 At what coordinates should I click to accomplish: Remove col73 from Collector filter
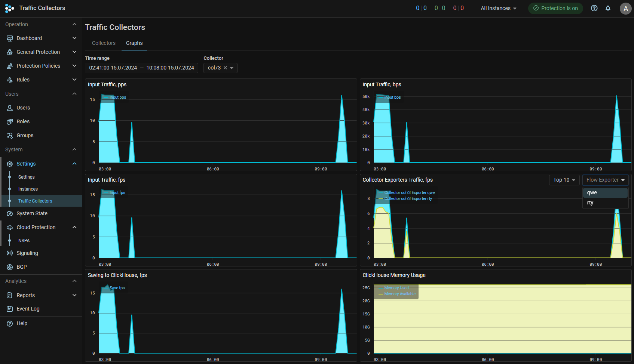pos(225,68)
